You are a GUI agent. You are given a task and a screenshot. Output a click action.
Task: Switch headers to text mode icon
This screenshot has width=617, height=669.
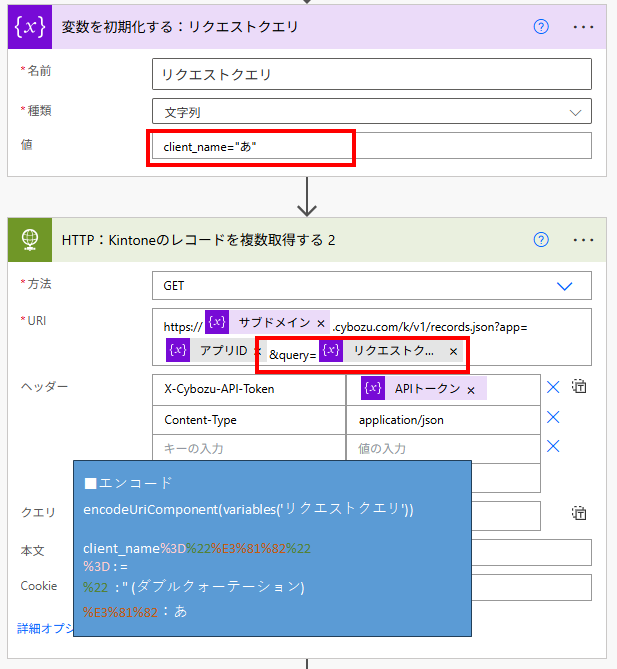click(579, 387)
